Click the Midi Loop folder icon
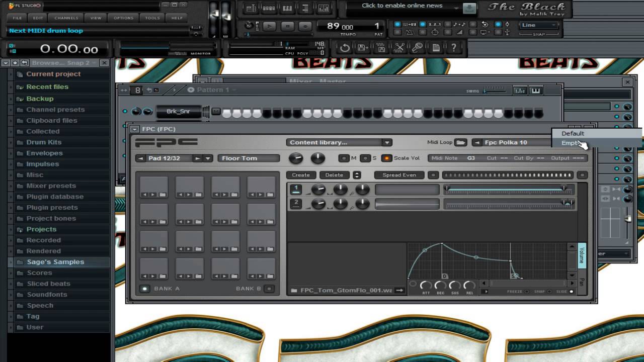 (x=460, y=142)
